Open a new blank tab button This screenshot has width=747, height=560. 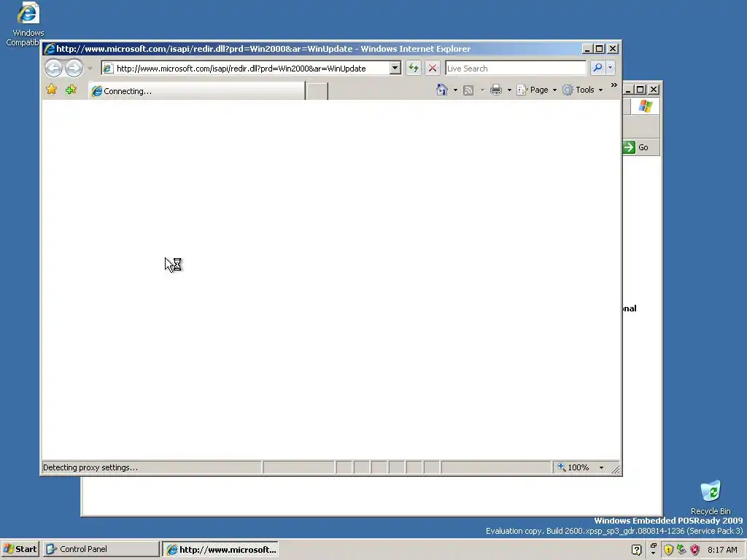(x=317, y=91)
